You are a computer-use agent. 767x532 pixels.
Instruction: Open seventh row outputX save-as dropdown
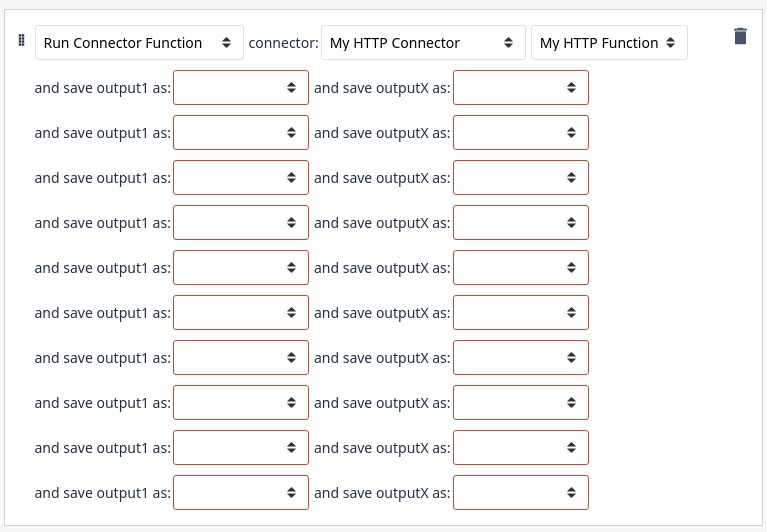pyautogui.click(x=520, y=357)
